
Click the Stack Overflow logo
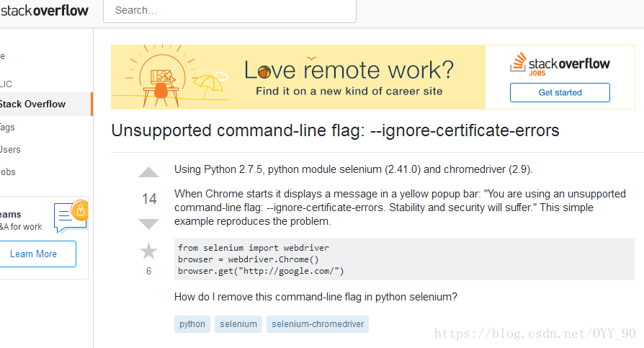click(45, 10)
